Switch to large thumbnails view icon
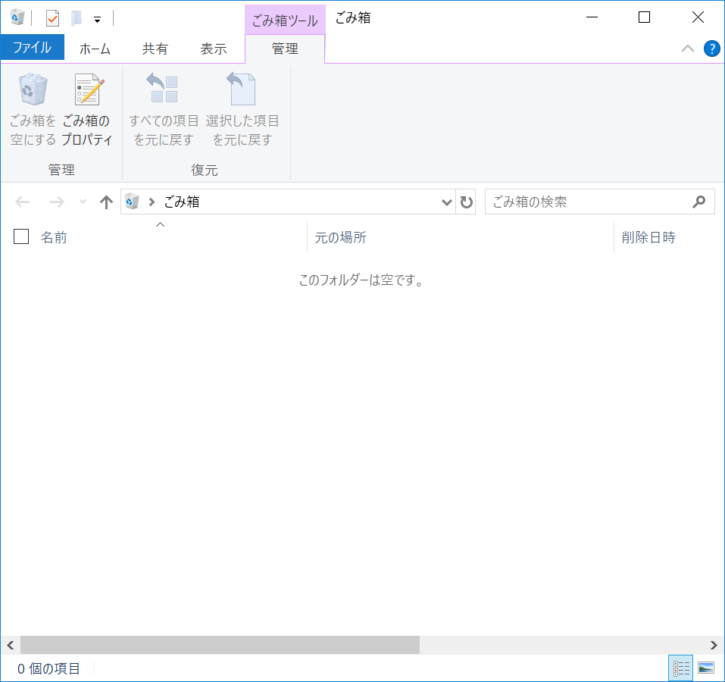Image resolution: width=725 pixels, height=682 pixels. (706, 668)
